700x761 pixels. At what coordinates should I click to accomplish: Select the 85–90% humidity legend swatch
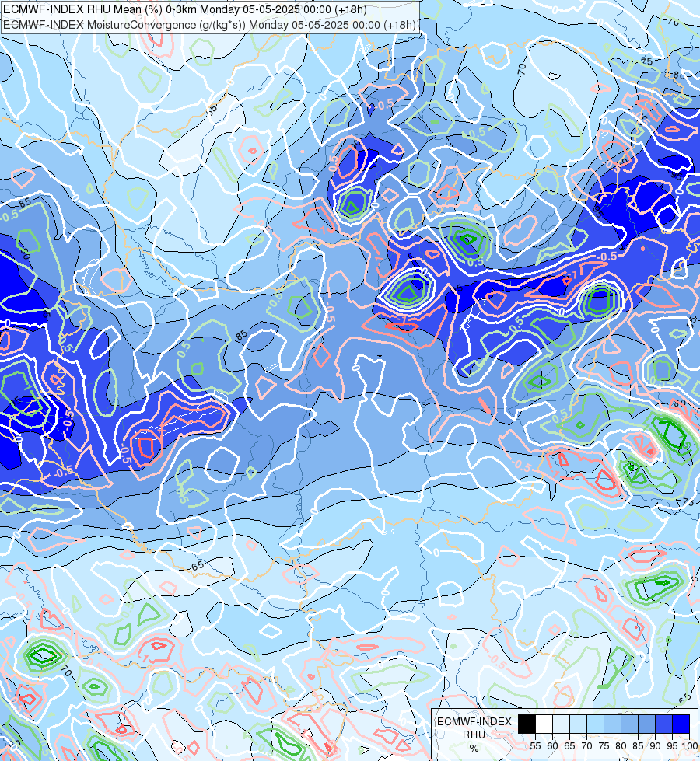pos(646,724)
